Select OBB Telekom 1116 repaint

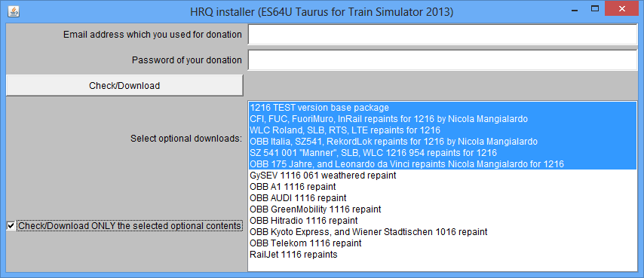(x=443, y=243)
